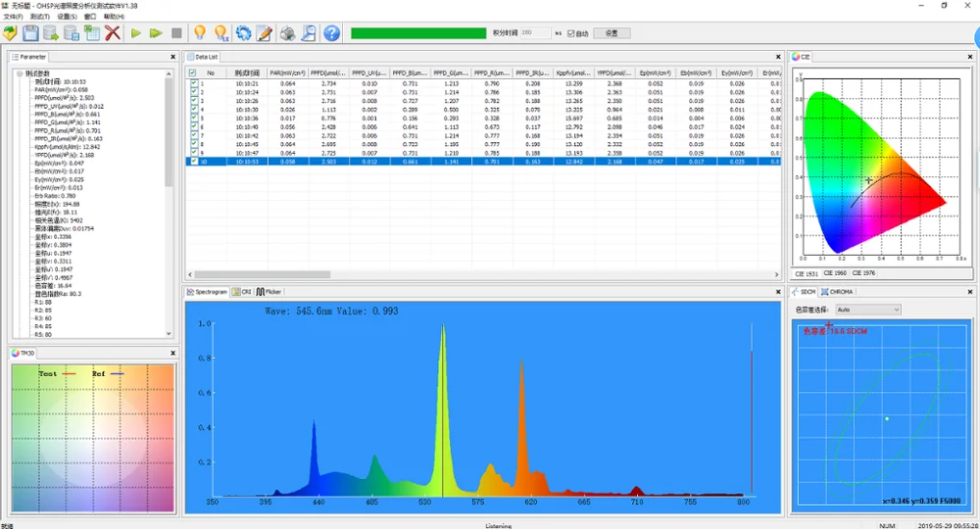Open the 文件(F) menu
The height and width of the screenshot is (529, 980).
[13, 17]
